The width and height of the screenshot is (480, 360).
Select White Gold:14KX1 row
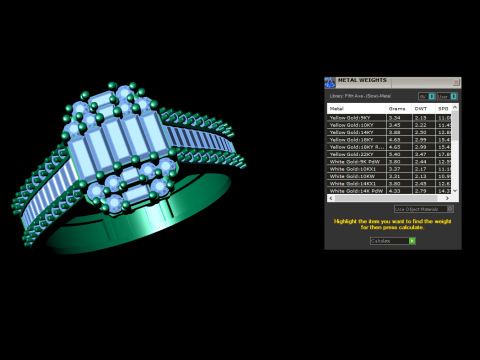tap(389, 184)
